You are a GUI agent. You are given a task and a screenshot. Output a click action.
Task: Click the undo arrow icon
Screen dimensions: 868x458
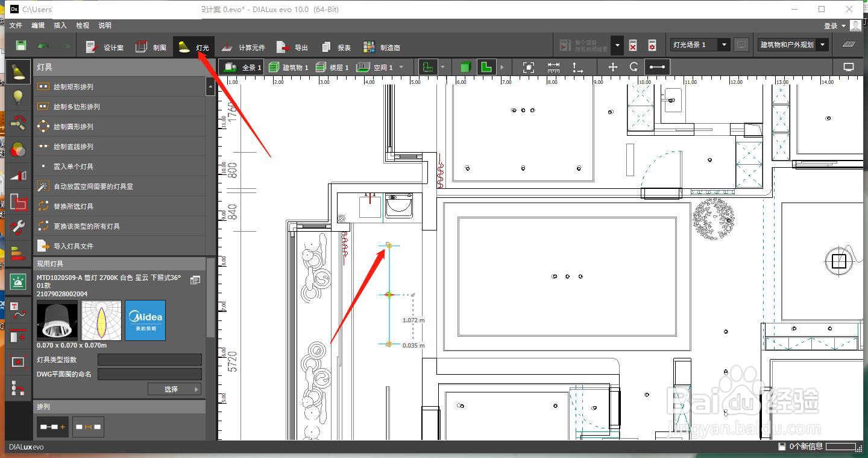[43, 46]
